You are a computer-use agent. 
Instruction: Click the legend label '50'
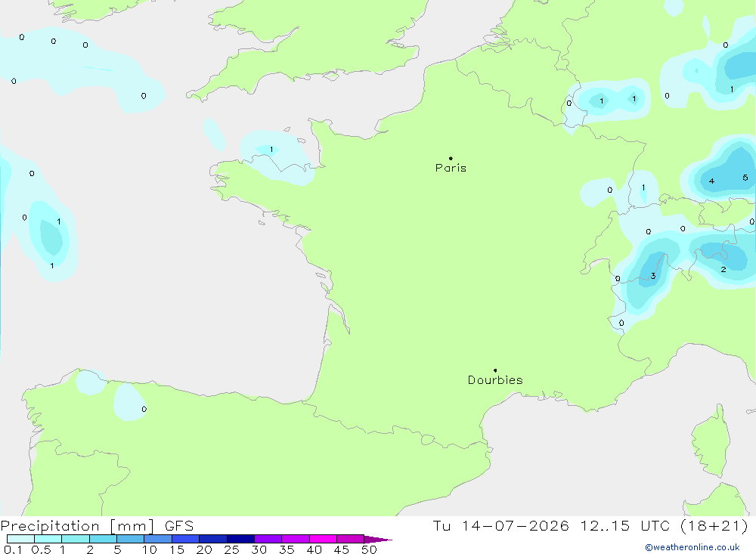[x=370, y=549]
